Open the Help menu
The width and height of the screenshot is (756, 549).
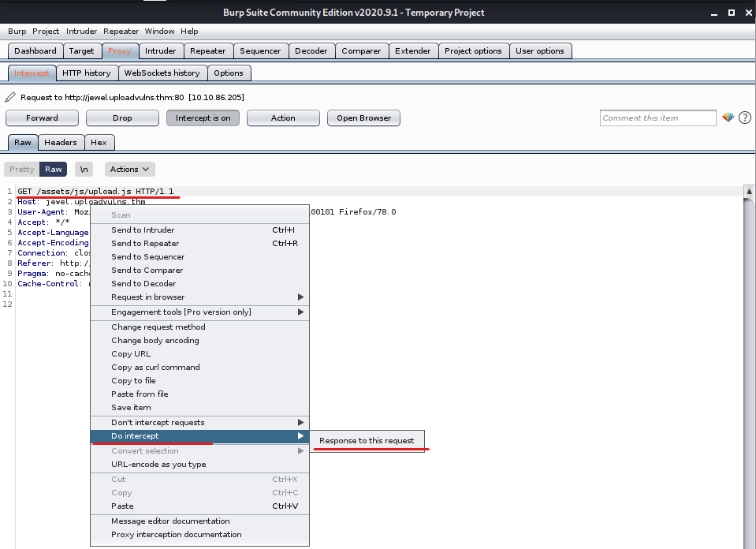click(189, 31)
